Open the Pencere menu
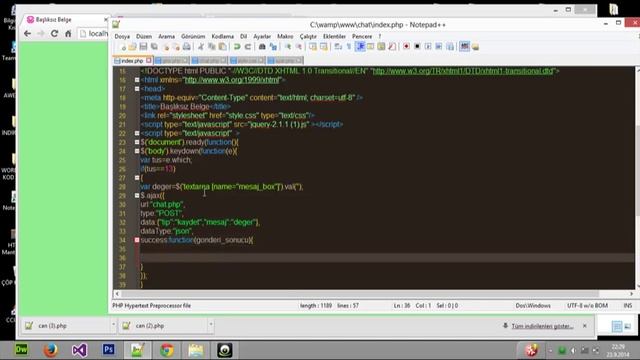The height and width of the screenshot is (360, 640). click(362, 36)
